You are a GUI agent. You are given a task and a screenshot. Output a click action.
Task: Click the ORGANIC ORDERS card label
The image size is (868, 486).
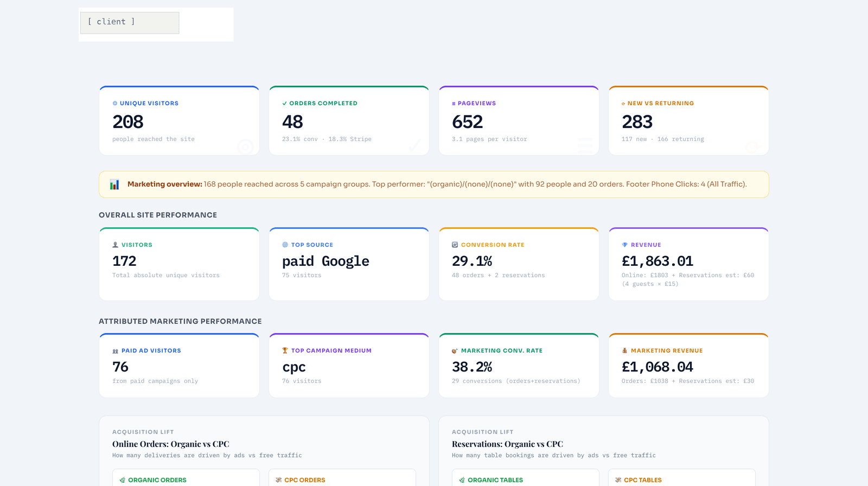point(157,480)
